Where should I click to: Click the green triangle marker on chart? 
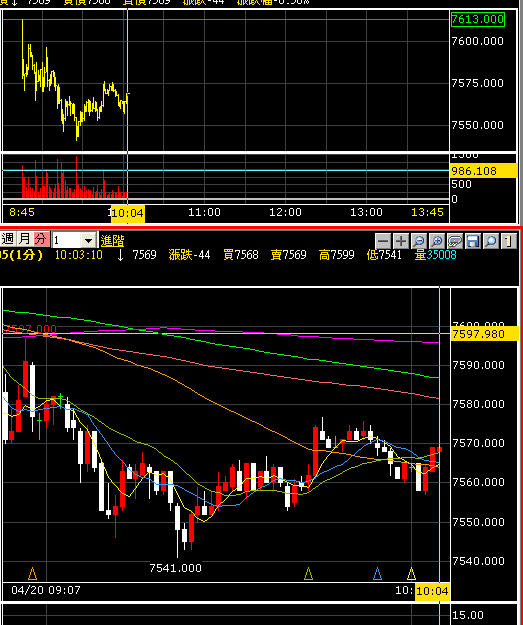pos(308,574)
